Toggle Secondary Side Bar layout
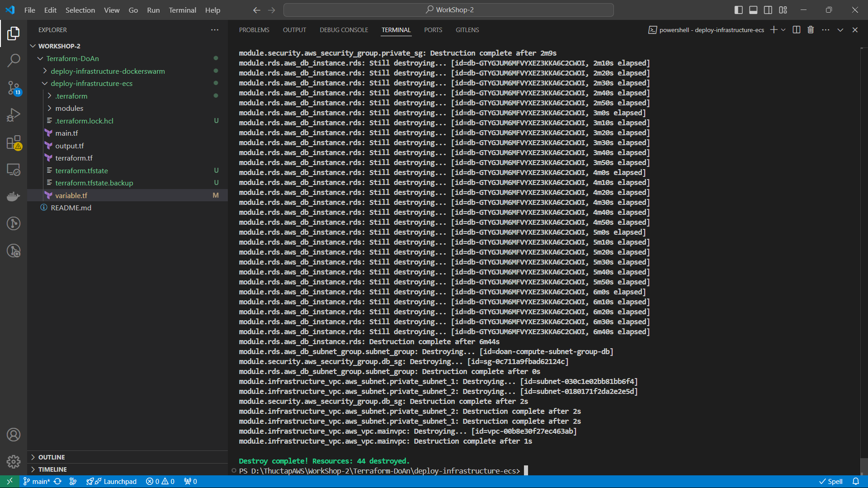 tap(768, 10)
